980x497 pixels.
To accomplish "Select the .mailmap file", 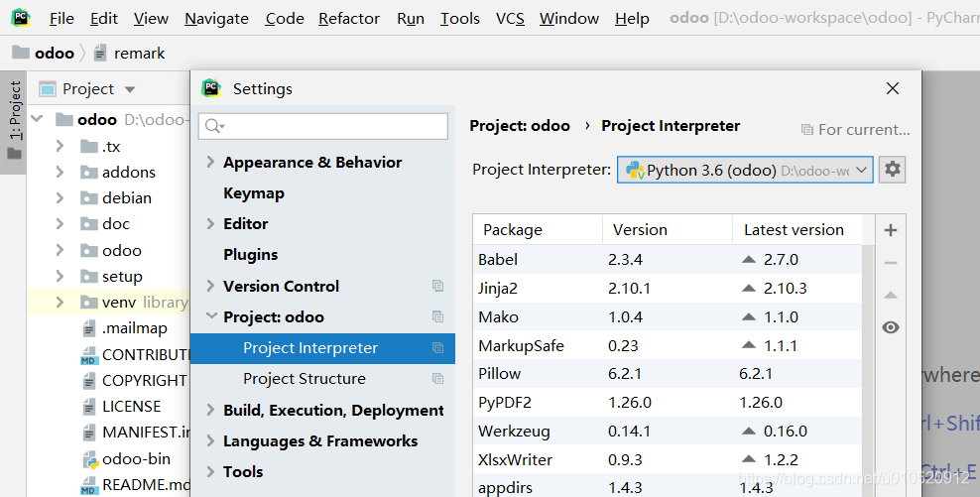I will tap(124, 328).
